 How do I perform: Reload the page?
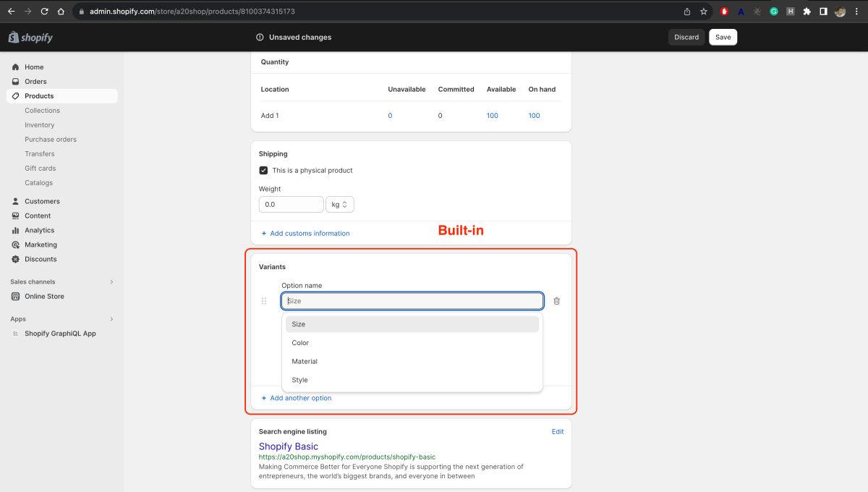point(44,12)
